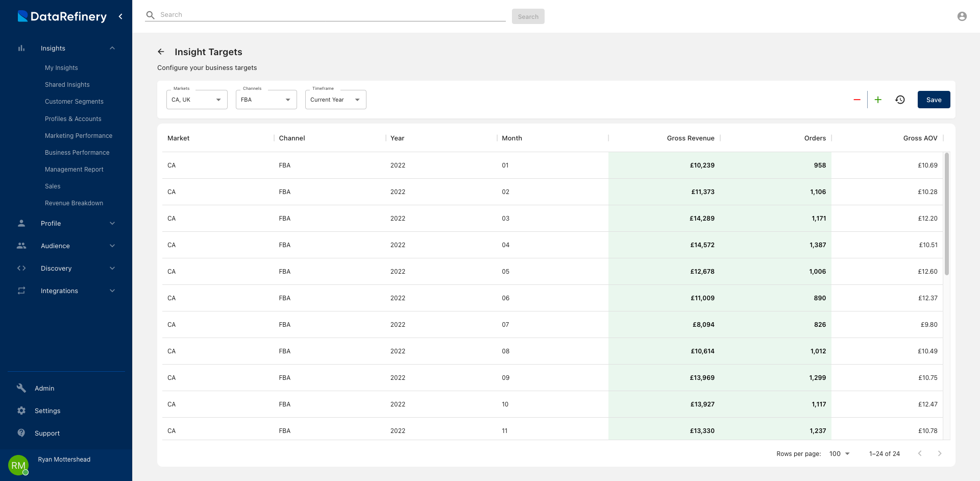Screen dimensions: 980x481
Task: Click the Discovery code brackets icon
Action: tap(21, 268)
